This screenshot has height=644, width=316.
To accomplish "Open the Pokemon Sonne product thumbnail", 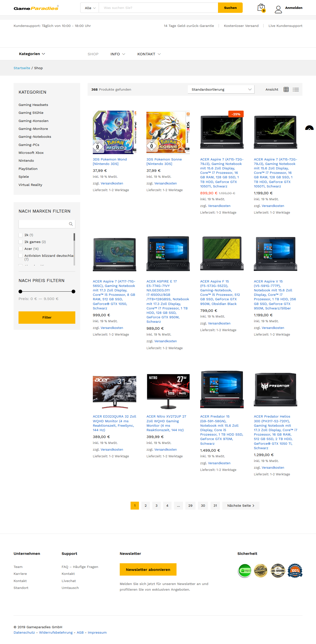I will coord(168,132).
